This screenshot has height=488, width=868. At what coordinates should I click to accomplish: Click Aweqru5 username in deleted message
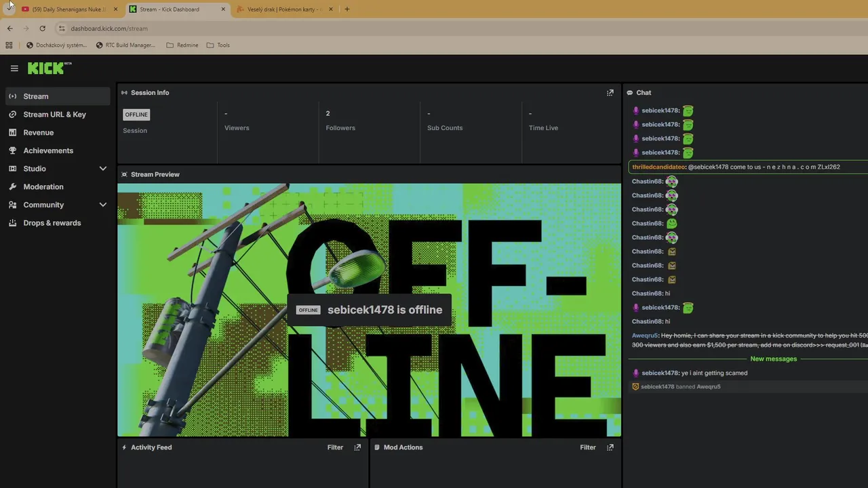point(645,335)
